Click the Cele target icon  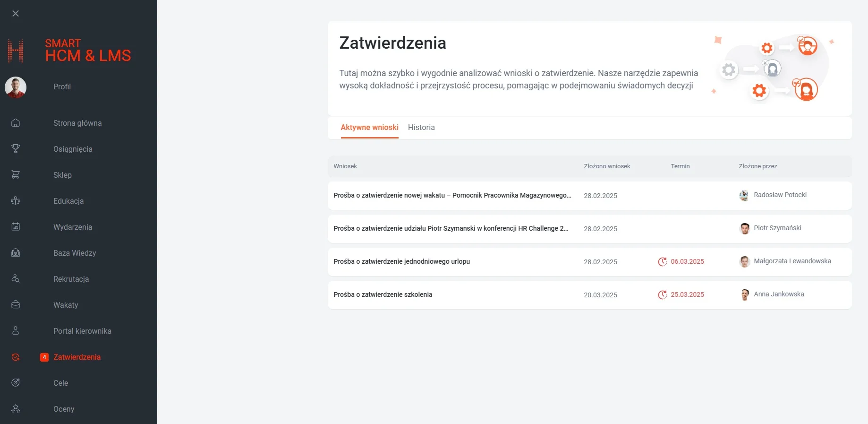click(16, 383)
